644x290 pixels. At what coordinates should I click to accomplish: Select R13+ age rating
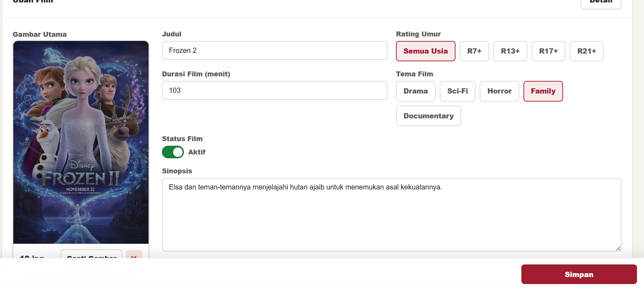[x=510, y=51]
